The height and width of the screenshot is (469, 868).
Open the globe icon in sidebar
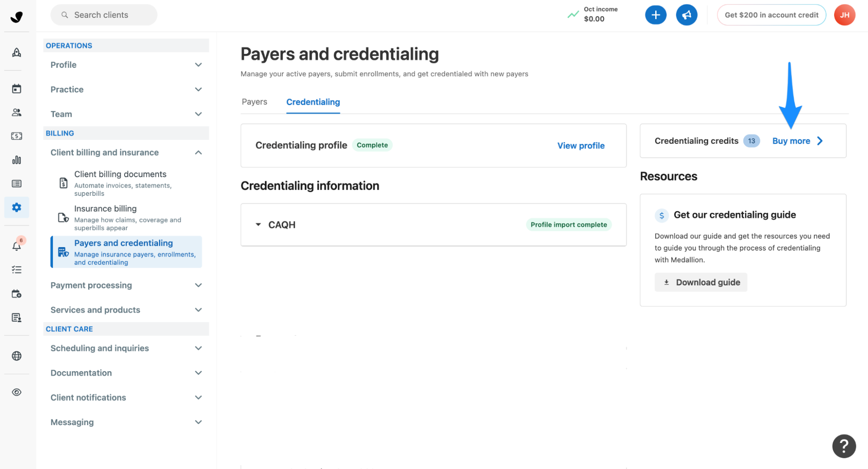coord(17,356)
